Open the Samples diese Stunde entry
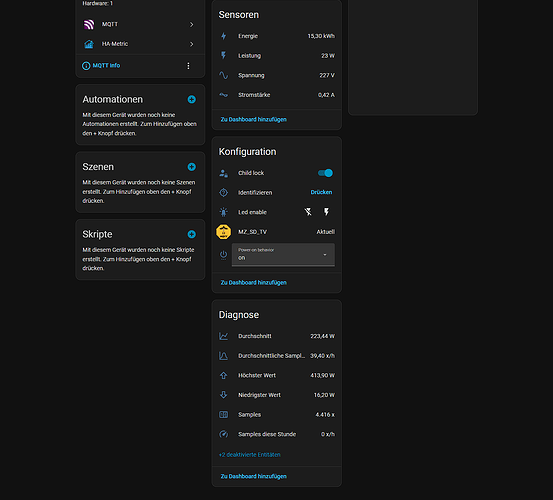This screenshot has height=500, width=553. click(x=276, y=434)
